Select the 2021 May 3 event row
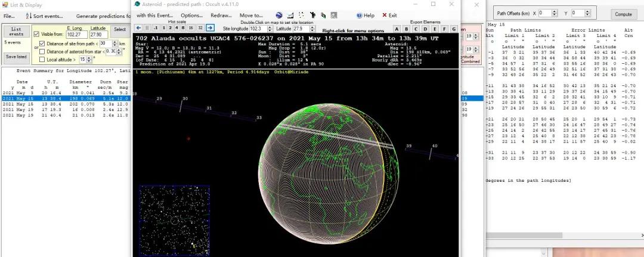This screenshot has height=257, width=644. coord(66,93)
